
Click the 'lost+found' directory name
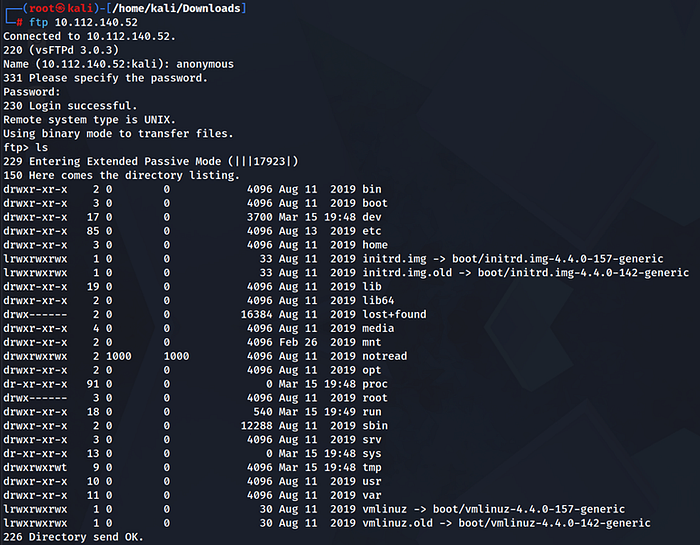point(394,315)
